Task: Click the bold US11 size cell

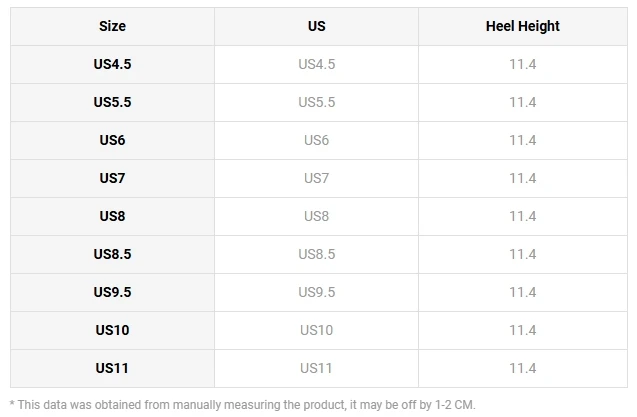Action: [x=112, y=368]
